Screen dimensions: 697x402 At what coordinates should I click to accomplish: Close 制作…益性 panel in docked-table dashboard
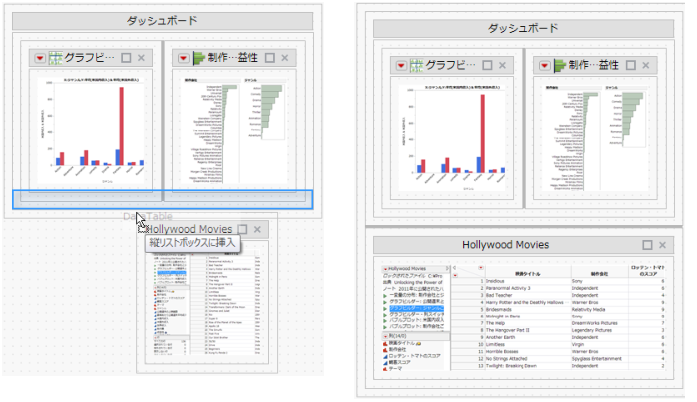646,65
